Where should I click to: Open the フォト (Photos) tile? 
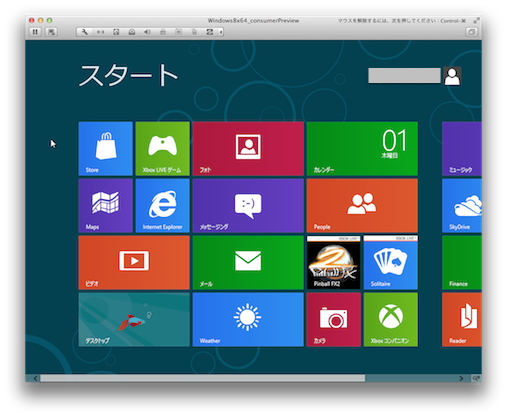(248, 148)
